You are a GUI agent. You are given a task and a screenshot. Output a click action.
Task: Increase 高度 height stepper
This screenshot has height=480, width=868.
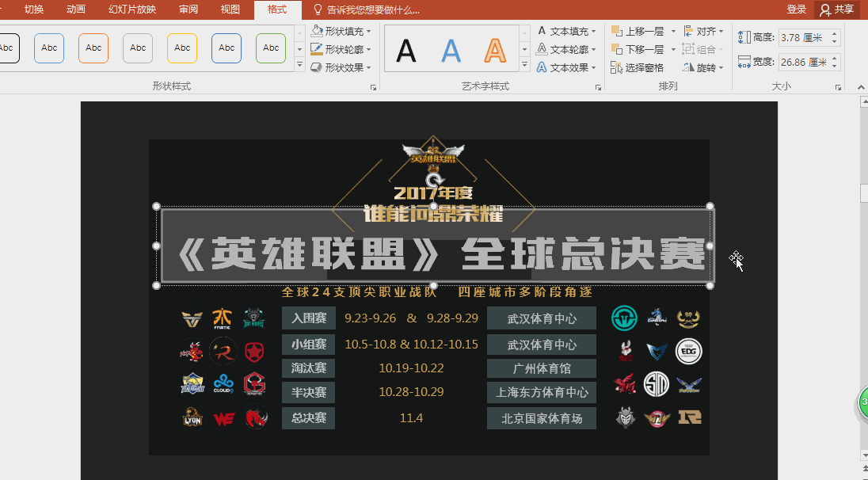(x=835, y=34)
